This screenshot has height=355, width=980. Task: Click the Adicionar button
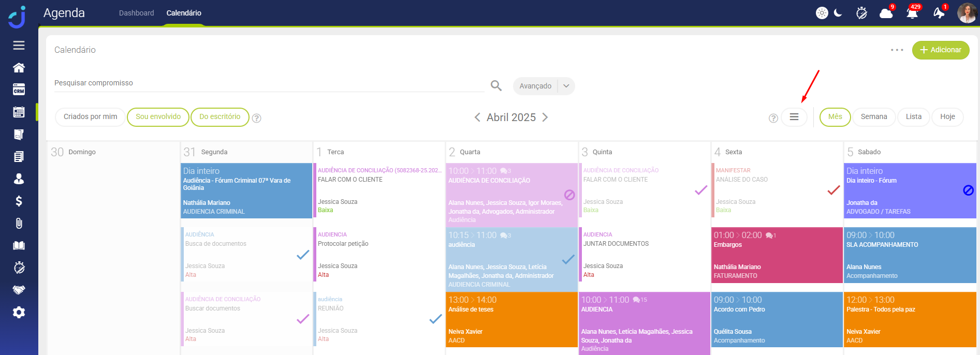(940, 50)
